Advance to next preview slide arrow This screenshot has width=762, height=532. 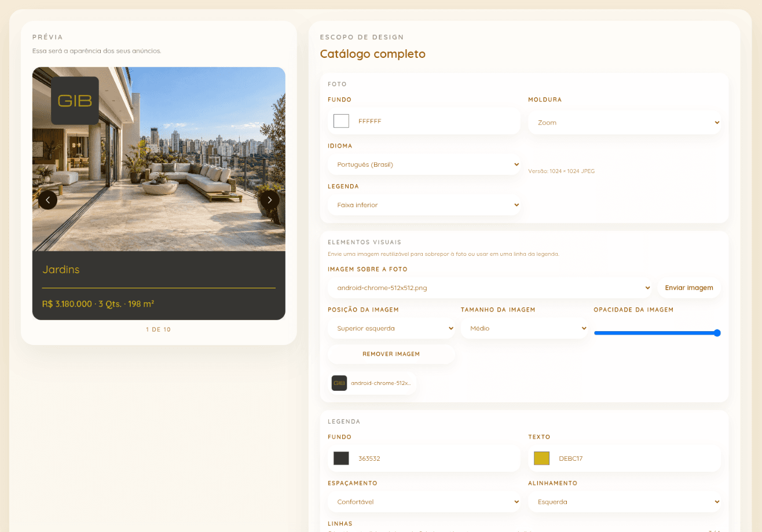tap(270, 200)
